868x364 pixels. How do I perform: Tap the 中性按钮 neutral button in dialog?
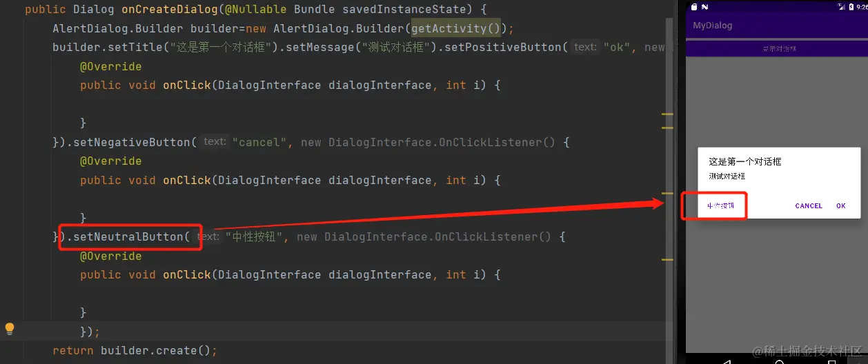click(x=720, y=205)
